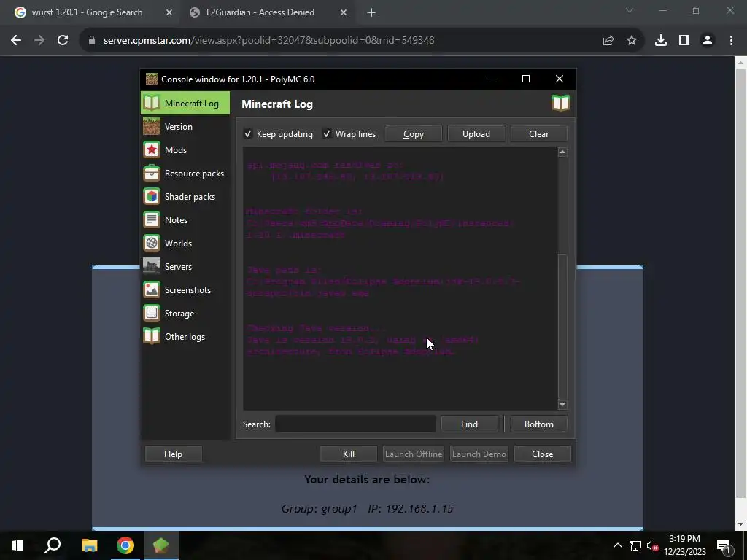Click the network tray icon
The image size is (747, 560).
(635, 545)
